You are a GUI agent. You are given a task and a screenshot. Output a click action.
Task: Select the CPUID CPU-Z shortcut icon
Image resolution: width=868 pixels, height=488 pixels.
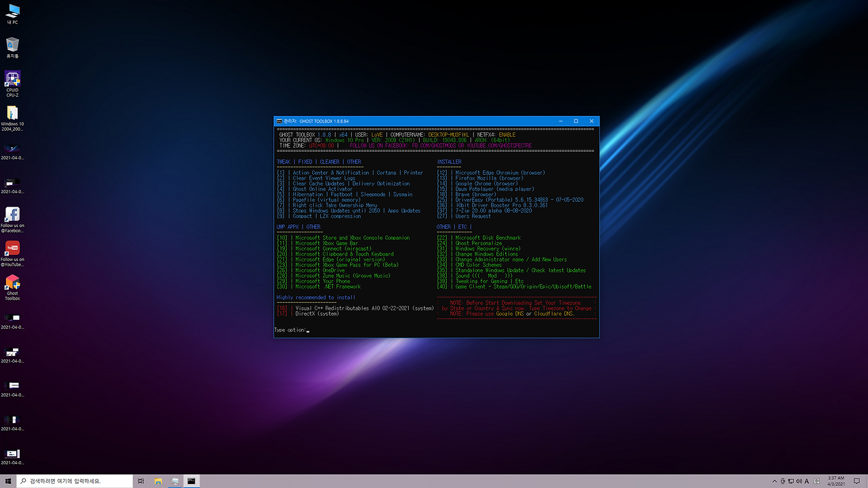tap(12, 84)
